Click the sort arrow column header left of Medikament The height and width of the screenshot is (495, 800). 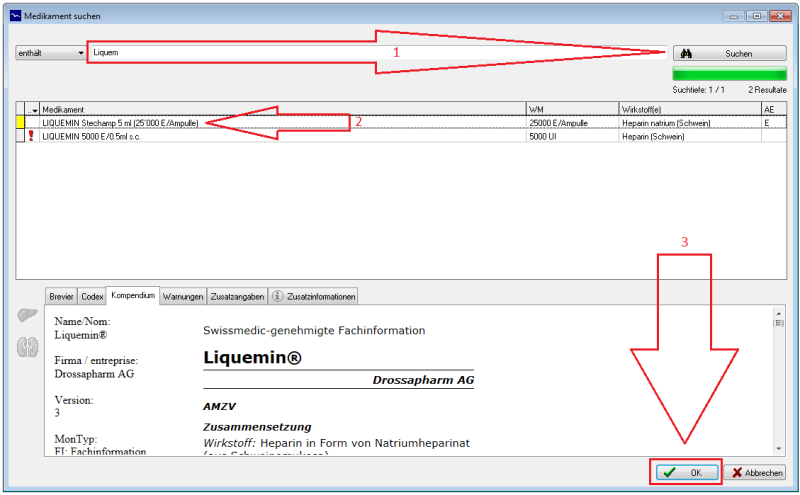tap(32, 109)
